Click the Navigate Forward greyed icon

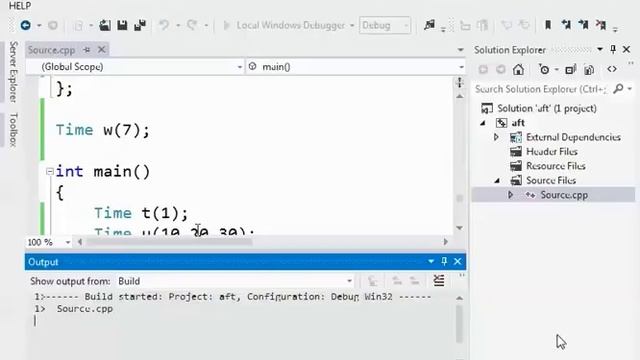pyautogui.click(x=53, y=25)
